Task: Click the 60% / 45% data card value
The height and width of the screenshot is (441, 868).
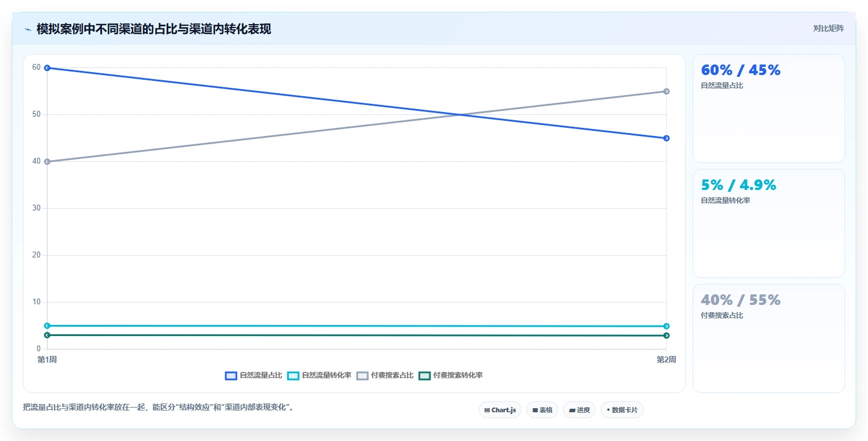Action: pyautogui.click(x=741, y=70)
